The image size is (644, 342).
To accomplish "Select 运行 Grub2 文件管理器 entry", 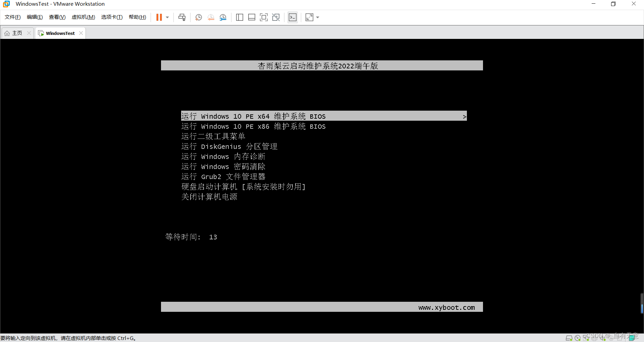I will pos(223,177).
